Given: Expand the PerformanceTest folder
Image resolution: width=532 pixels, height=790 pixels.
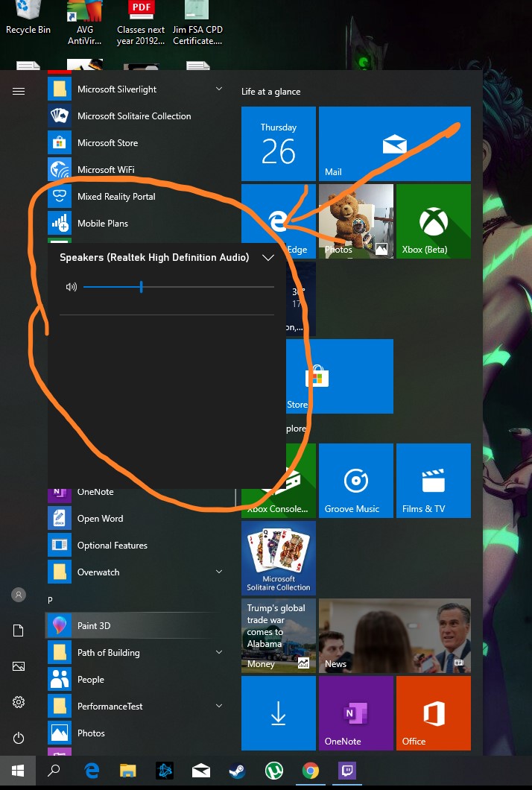Looking at the screenshot, I should 218,706.
